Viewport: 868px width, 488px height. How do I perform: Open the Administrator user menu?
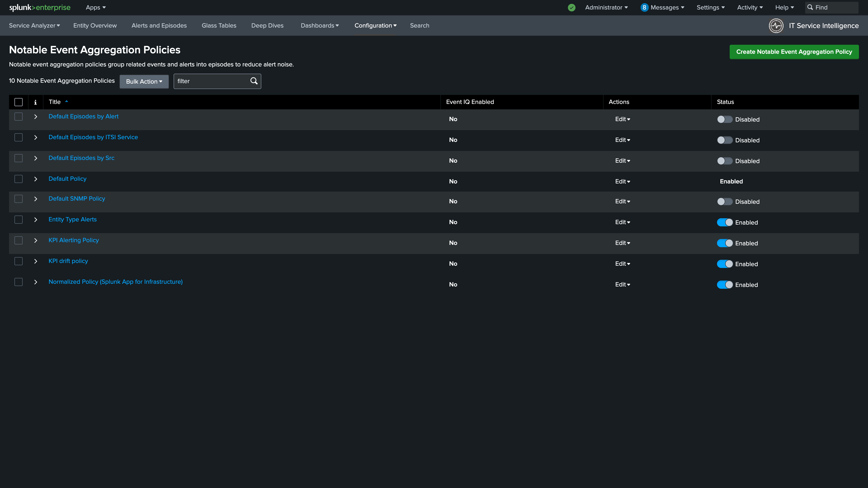[x=606, y=7]
